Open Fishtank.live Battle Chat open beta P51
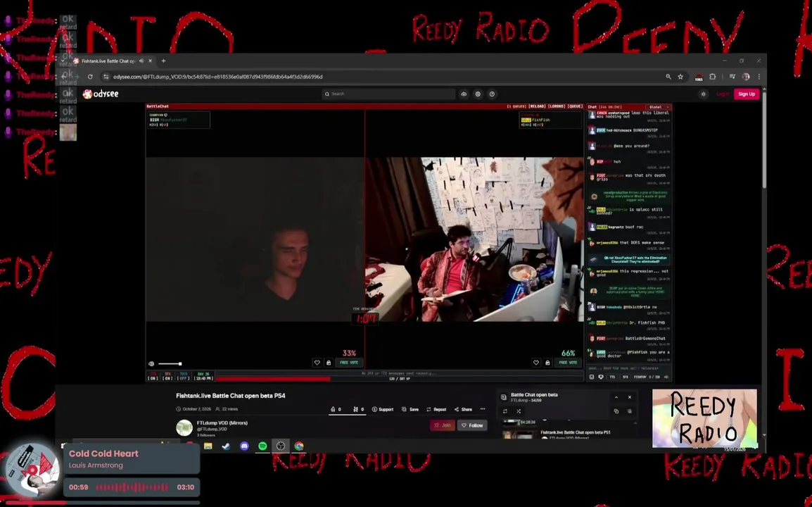 (x=576, y=432)
